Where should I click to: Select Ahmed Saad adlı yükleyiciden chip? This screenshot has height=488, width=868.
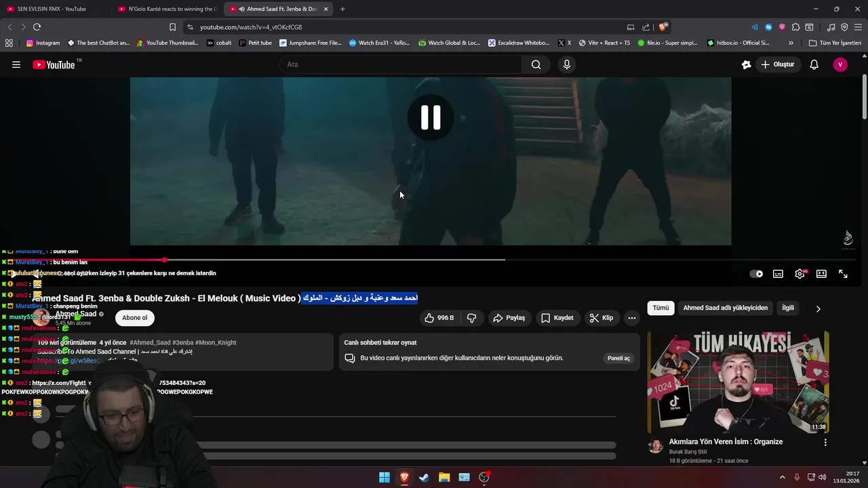pyautogui.click(x=725, y=308)
